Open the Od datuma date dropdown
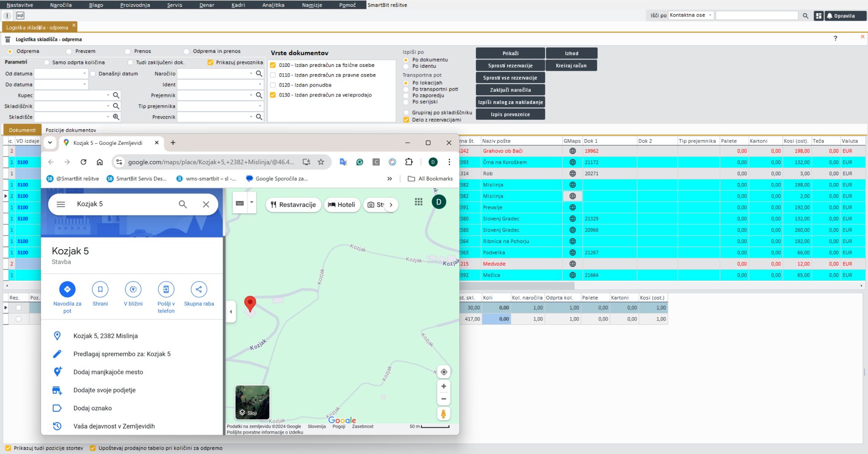This screenshot has width=868, height=454. (x=83, y=73)
